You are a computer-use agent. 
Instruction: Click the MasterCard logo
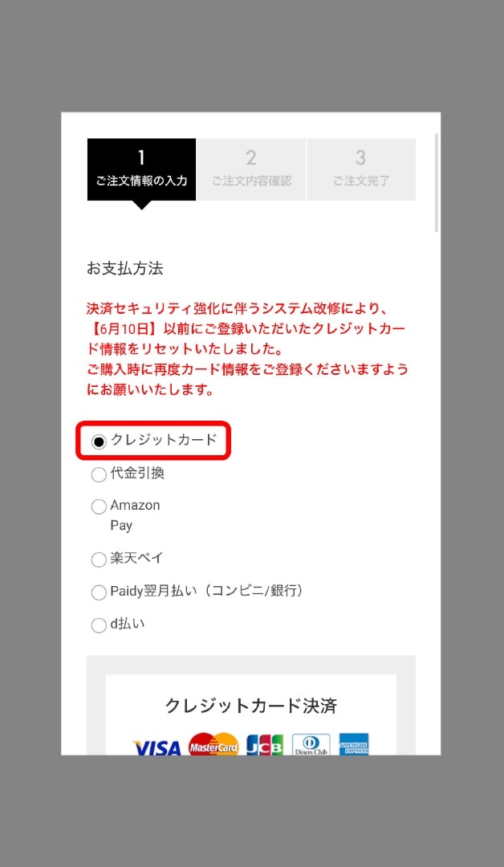coord(213,744)
